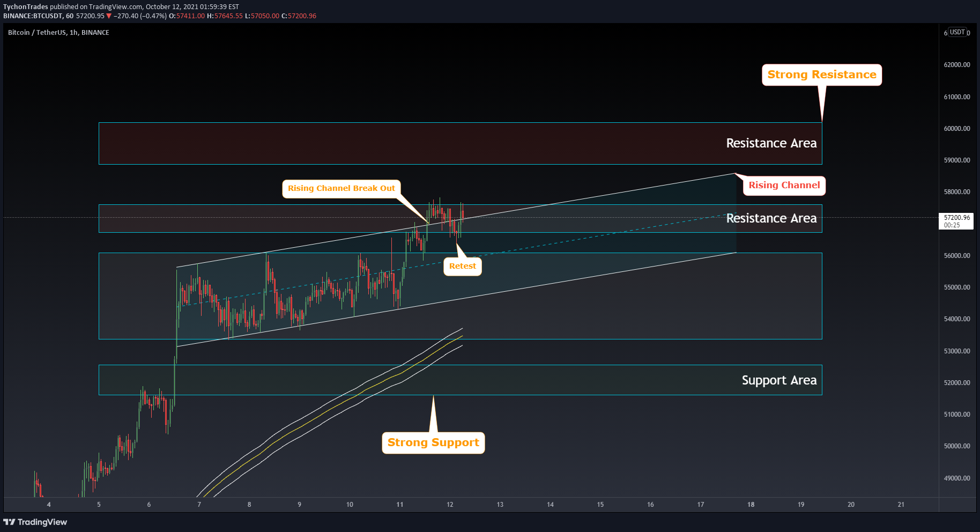Viewport: 980px width, 532px height.
Task: Click the USDT currency label on price axis
Action: coord(957,32)
